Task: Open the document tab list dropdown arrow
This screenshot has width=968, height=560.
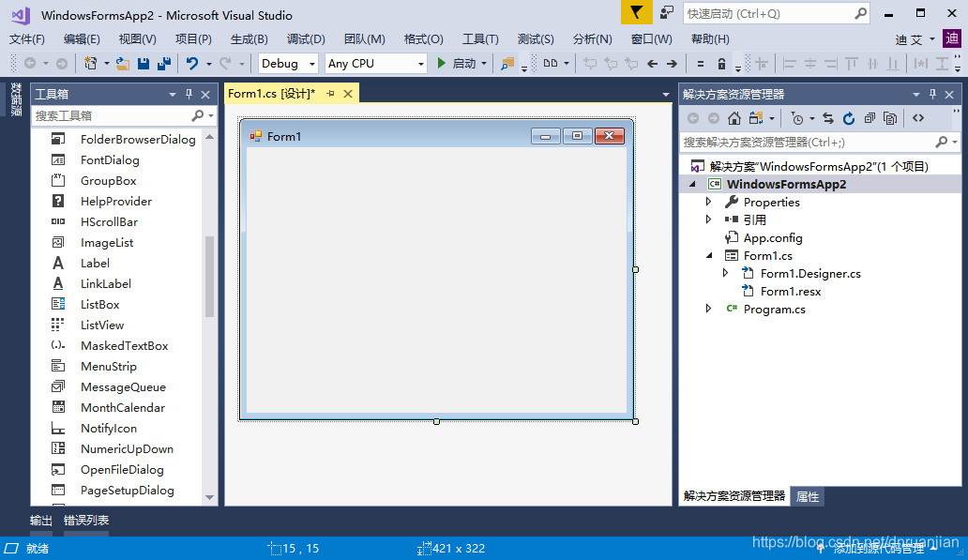Action: click(666, 95)
